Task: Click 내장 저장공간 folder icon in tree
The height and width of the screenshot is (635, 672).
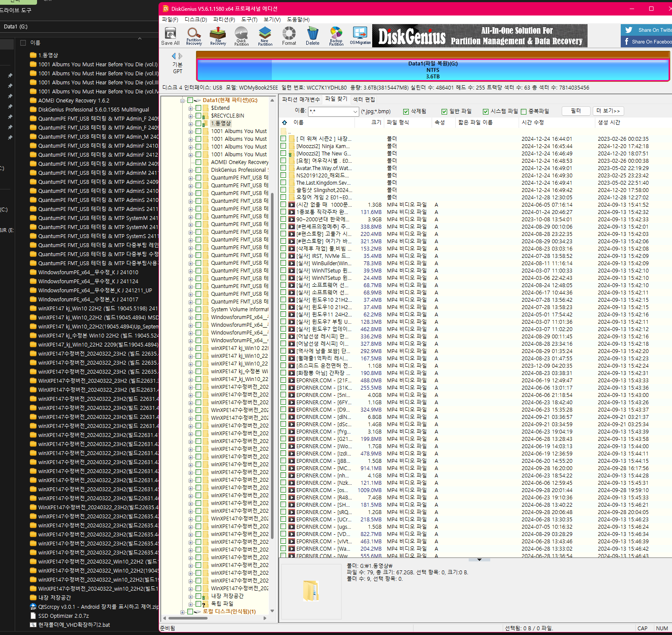Action: pyautogui.click(x=206, y=596)
